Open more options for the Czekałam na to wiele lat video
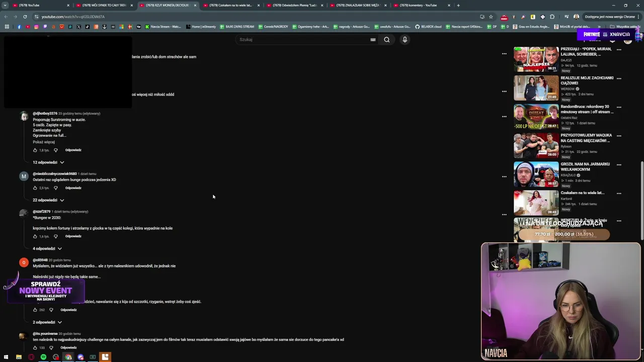This screenshot has width=644, height=362. pyautogui.click(x=619, y=193)
